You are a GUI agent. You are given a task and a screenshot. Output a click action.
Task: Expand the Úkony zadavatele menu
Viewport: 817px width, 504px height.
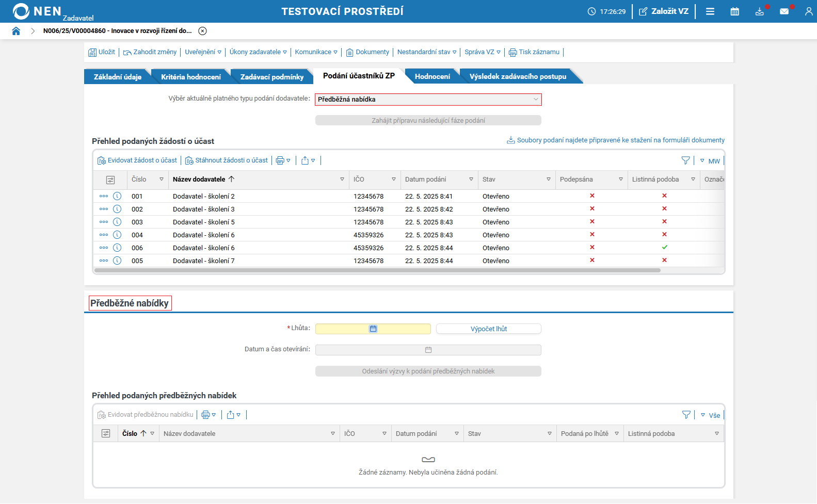[x=258, y=52]
